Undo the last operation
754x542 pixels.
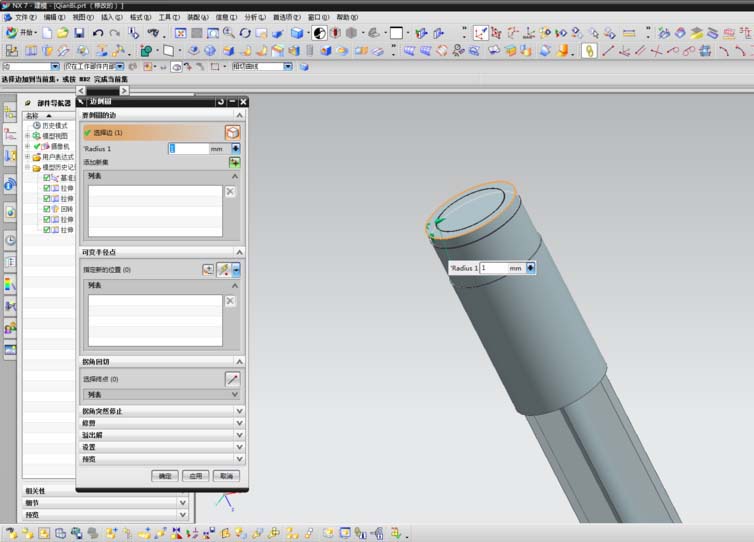pos(98,33)
